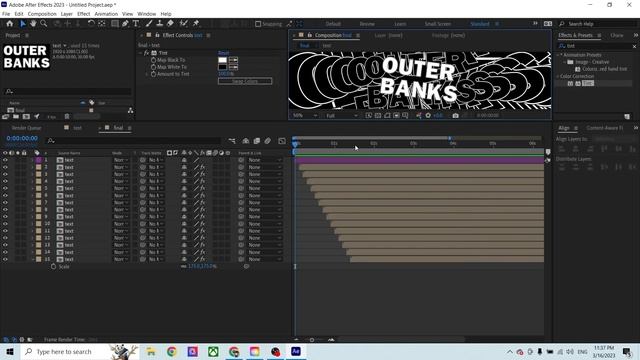Switch to the text timeline tab
The image size is (640, 360).
(x=77, y=128)
